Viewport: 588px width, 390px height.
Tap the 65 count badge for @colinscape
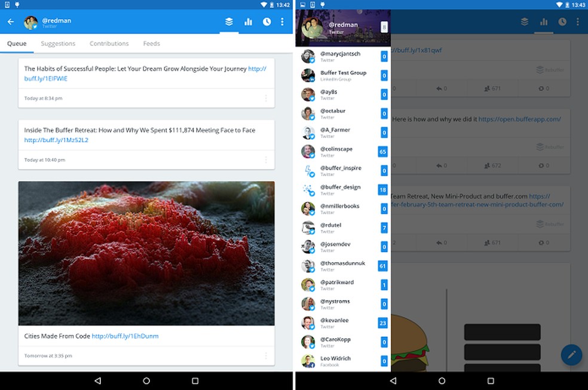[x=382, y=152]
